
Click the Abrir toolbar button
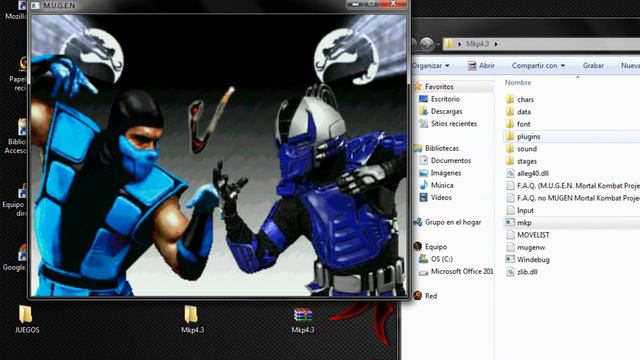(481, 65)
